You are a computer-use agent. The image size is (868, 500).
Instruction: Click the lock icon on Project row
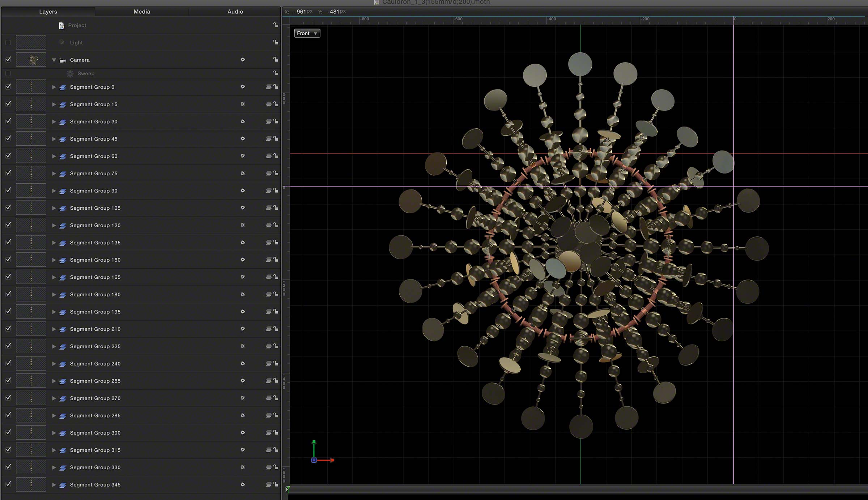276,25
